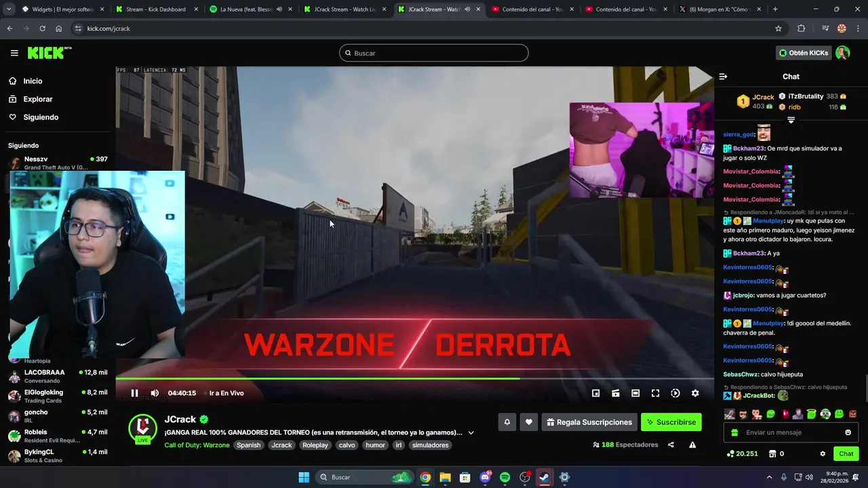Click JCrack channel avatar with LIVE badge
Screen dimensions: 868x488
[142, 428]
